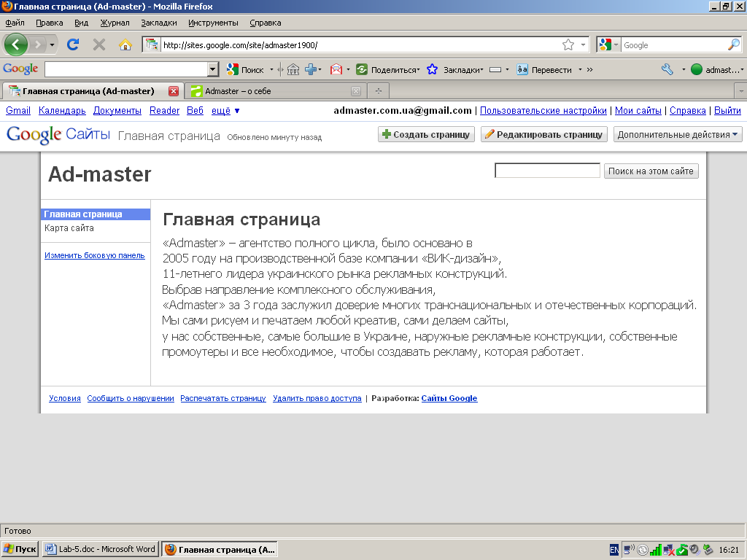Open Дополнительные действия dropdown
The image size is (747, 560).
coord(678,134)
